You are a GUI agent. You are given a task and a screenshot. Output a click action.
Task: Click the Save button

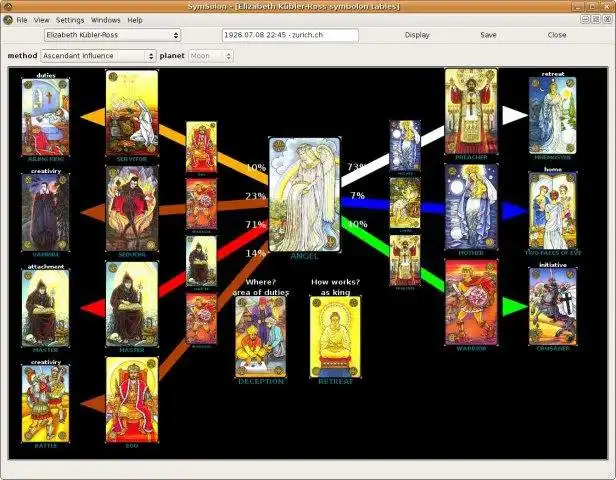point(488,35)
